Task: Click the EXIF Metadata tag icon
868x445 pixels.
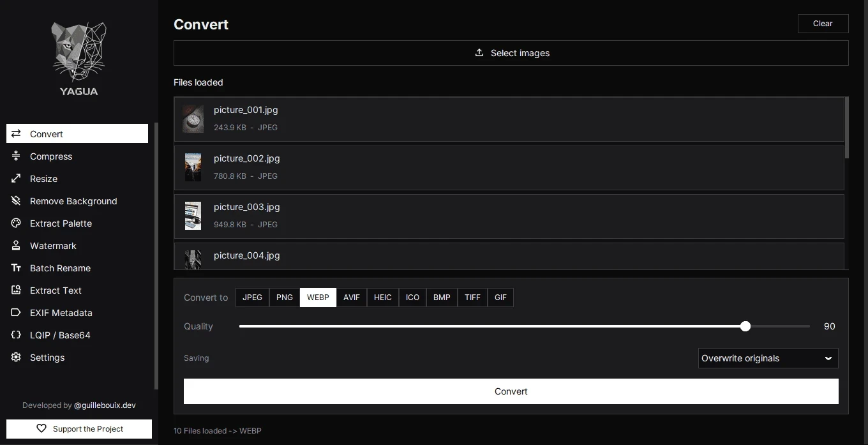Action: [x=17, y=313]
